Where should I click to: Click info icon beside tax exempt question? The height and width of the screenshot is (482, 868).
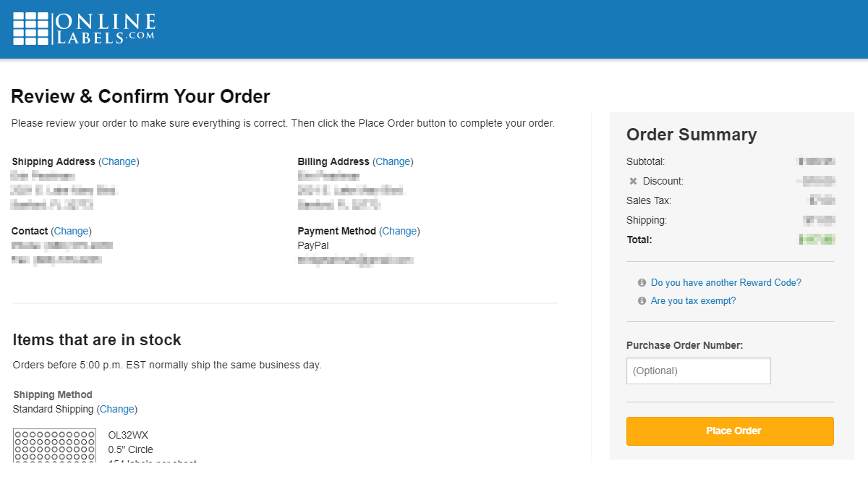(x=642, y=301)
